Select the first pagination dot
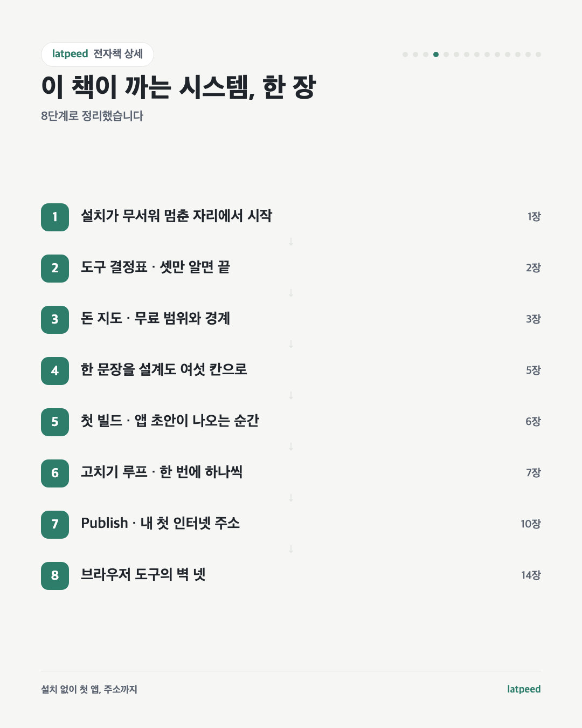582x728 pixels. (x=405, y=54)
